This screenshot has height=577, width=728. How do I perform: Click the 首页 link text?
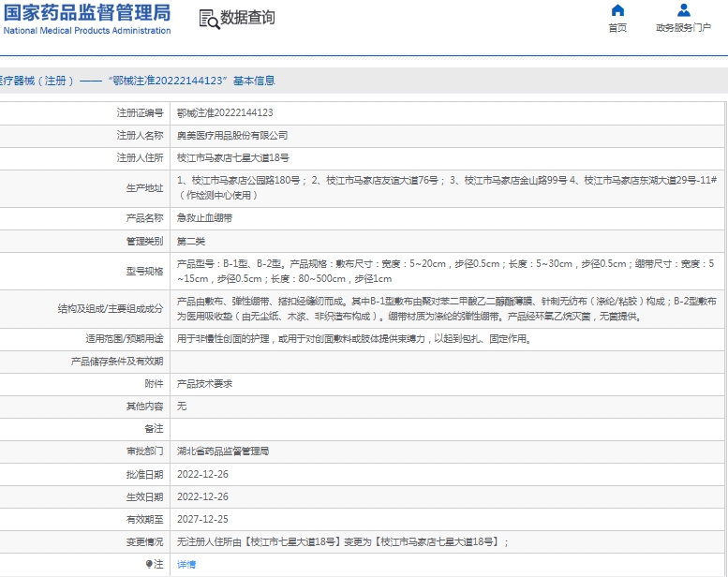(x=617, y=28)
